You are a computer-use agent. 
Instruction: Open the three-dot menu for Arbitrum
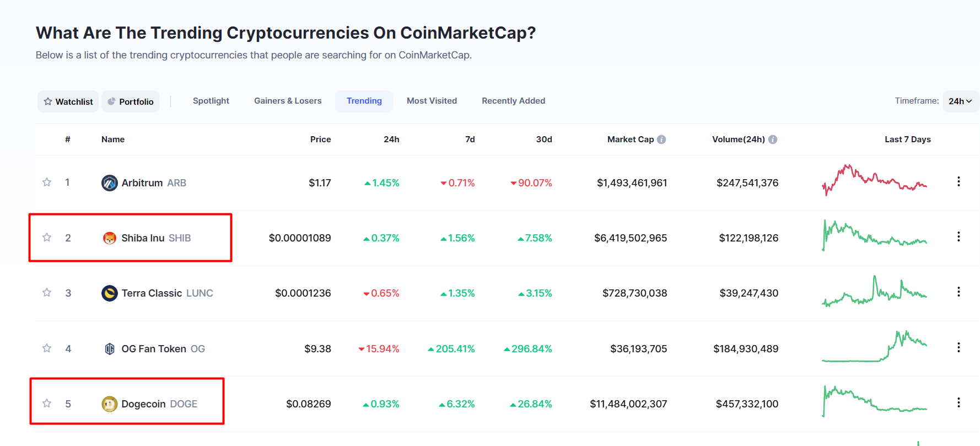pyautogui.click(x=959, y=182)
